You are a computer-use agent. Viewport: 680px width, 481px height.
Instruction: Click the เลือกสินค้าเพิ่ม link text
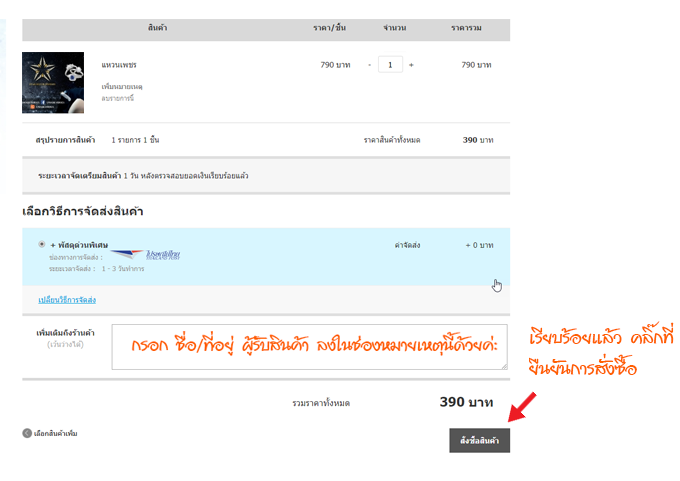pos(56,433)
